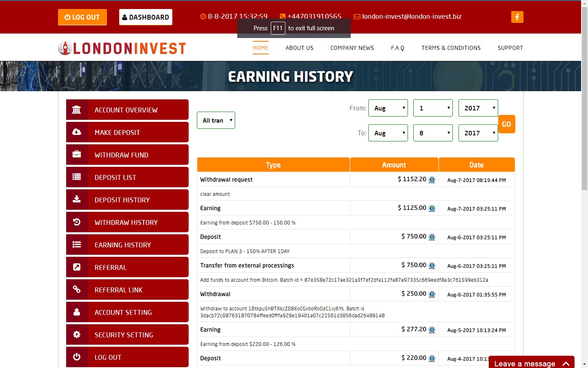The height and width of the screenshot is (368, 588).
Task: Click the user icon beside Account Setting
Action: coord(76,312)
